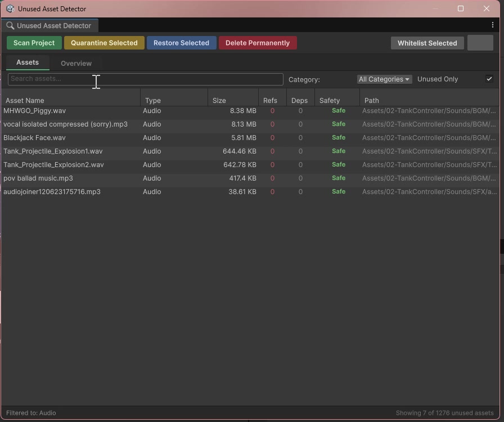Click Refs value for Tank_Projectile_Explosion2.wav
Image resolution: width=504 pixels, height=422 pixels.
pos(272,165)
